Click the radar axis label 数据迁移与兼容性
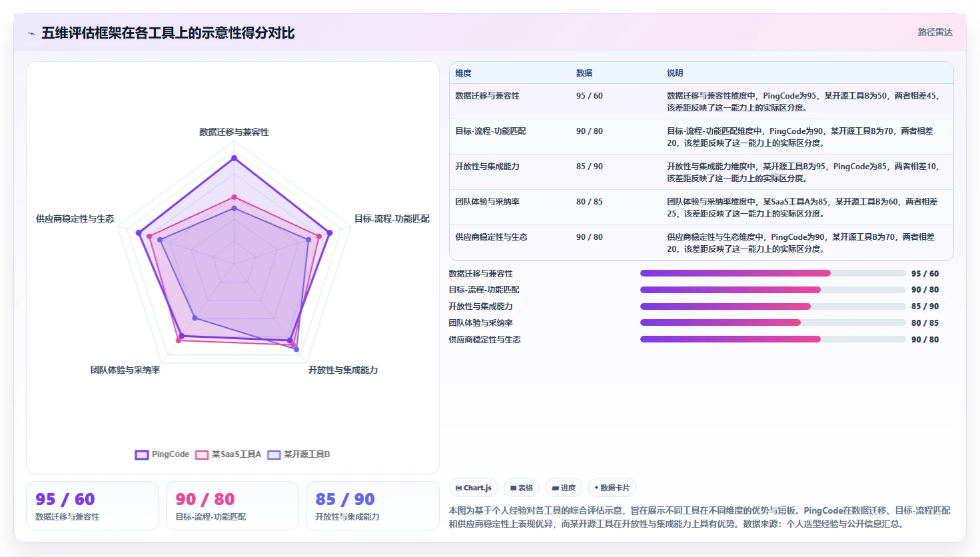980x557 pixels. [x=234, y=132]
